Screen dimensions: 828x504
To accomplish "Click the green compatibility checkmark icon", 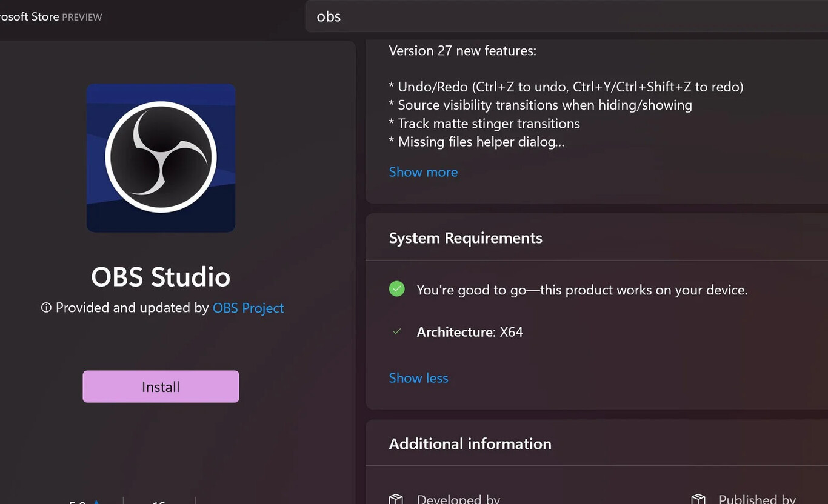I will 397,289.
